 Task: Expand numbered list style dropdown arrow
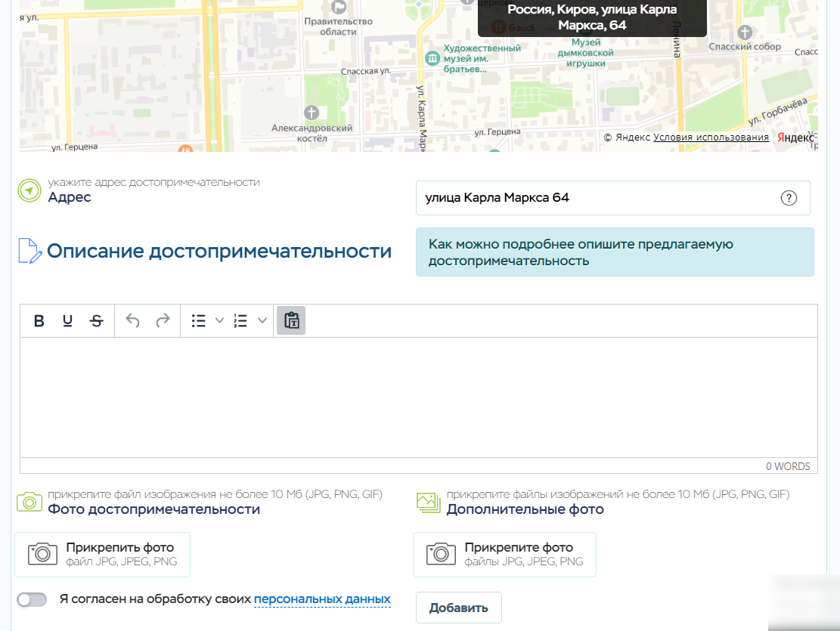262,321
